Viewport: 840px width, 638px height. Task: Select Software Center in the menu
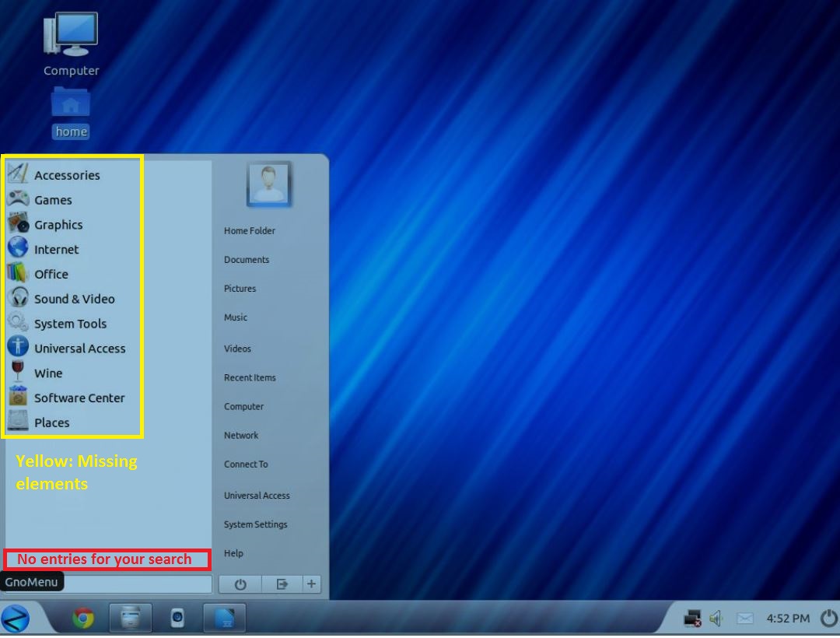[79, 398]
